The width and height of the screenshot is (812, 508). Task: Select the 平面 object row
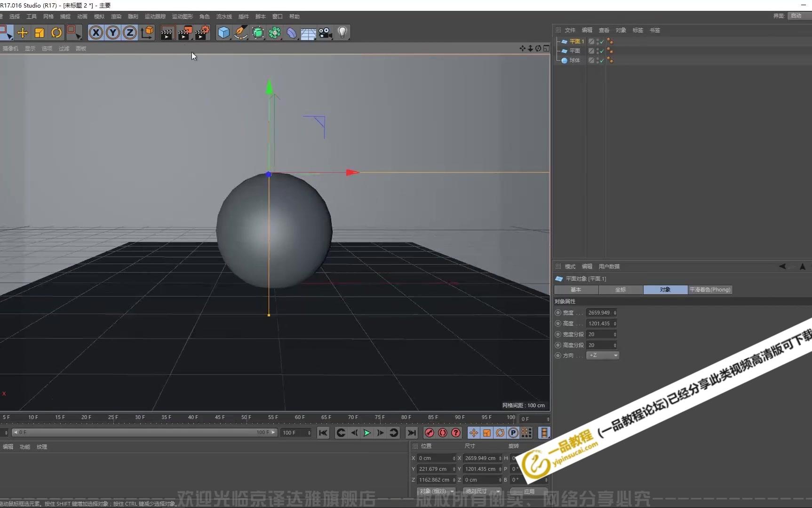pyautogui.click(x=575, y=51)
